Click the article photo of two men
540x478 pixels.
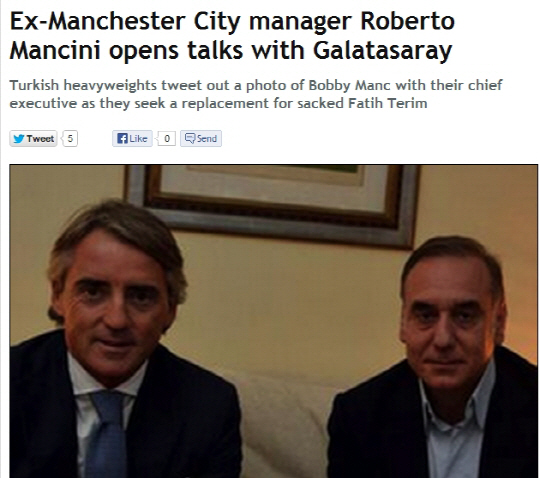[x=273, y=321]
